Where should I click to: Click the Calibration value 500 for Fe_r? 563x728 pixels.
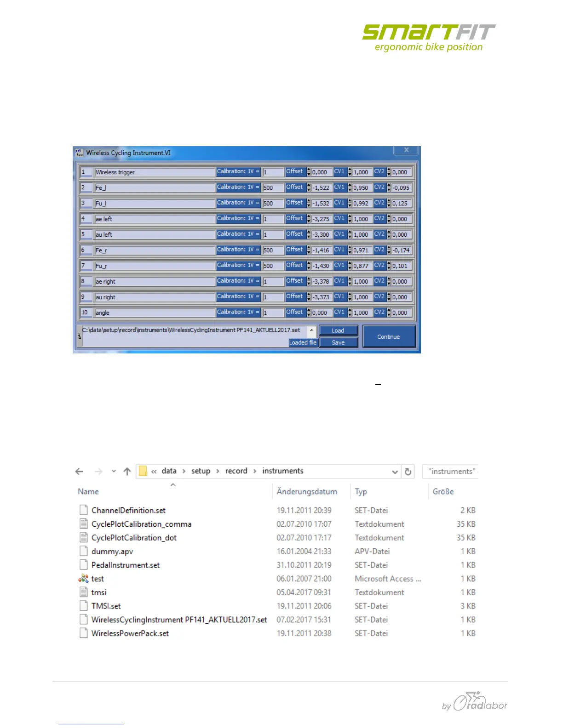click(273, 250)
